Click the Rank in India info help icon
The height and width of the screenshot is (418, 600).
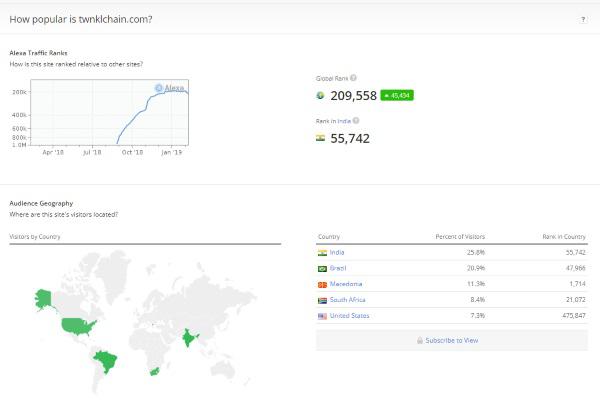click(x=356, y=121)
